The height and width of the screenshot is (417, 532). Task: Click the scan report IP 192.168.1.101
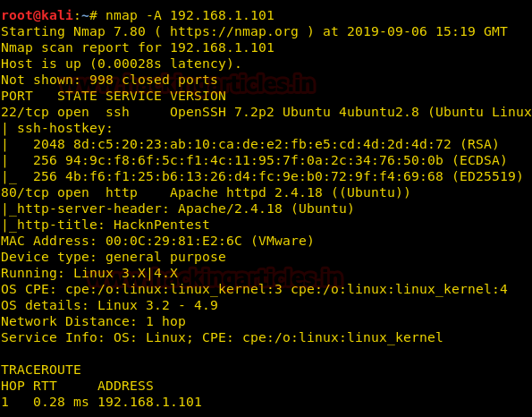[x=222, y=47]
